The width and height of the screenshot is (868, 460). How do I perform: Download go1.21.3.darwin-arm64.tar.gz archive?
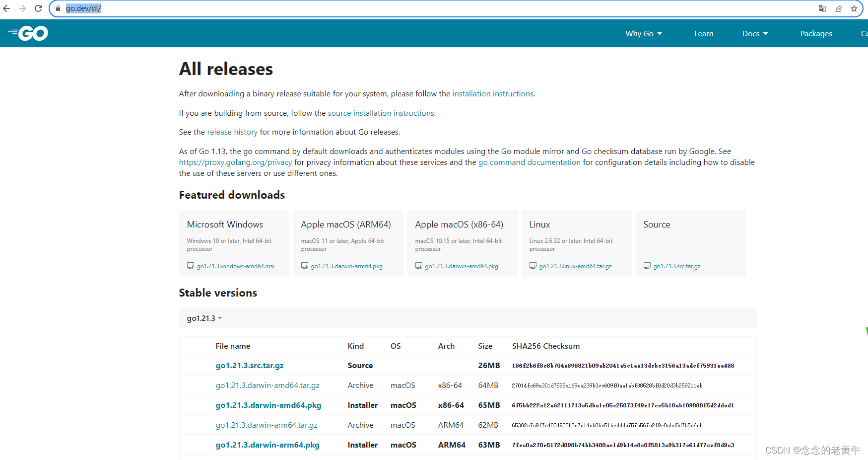267,425
